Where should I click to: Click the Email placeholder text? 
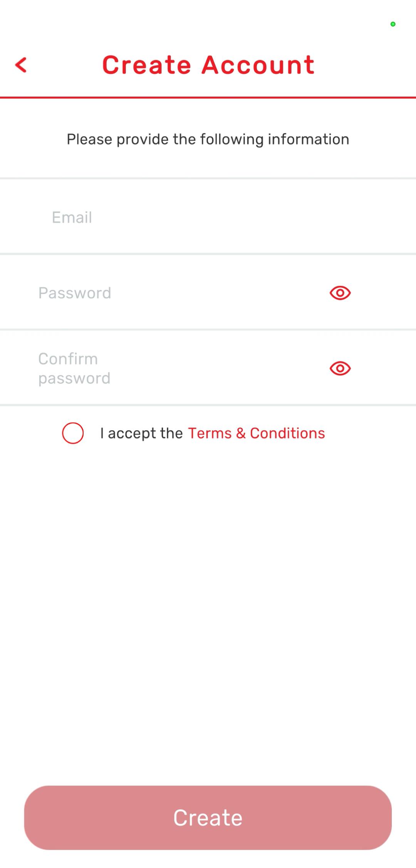pos(72,217)
